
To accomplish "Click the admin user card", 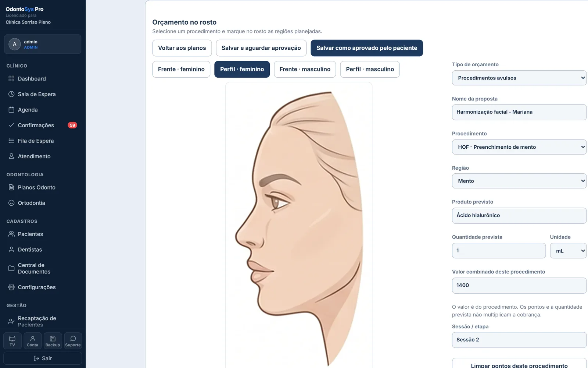I will [43, 44].
